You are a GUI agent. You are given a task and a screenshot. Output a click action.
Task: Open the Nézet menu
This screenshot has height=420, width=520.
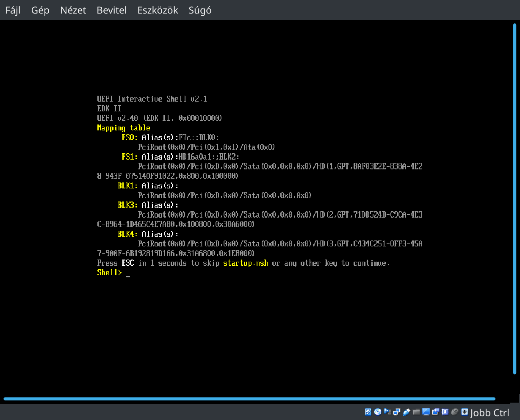click(73, 10)
